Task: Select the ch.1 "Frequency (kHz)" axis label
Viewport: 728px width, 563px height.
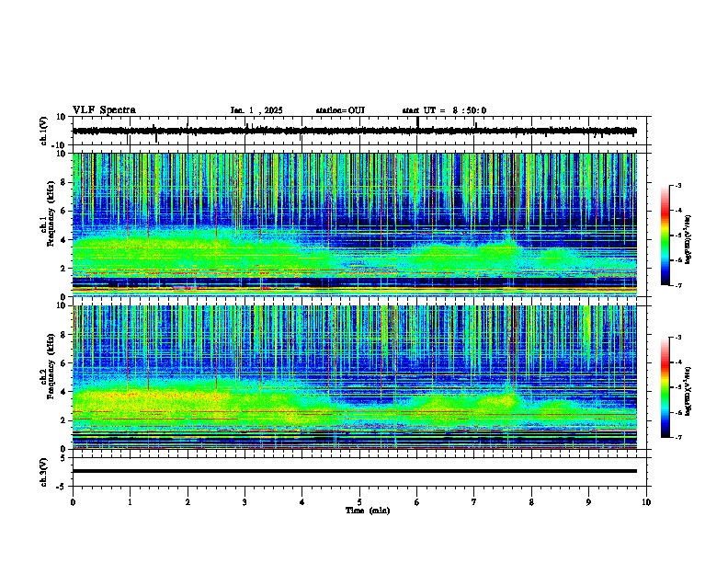Action: (x=51, y=213)
